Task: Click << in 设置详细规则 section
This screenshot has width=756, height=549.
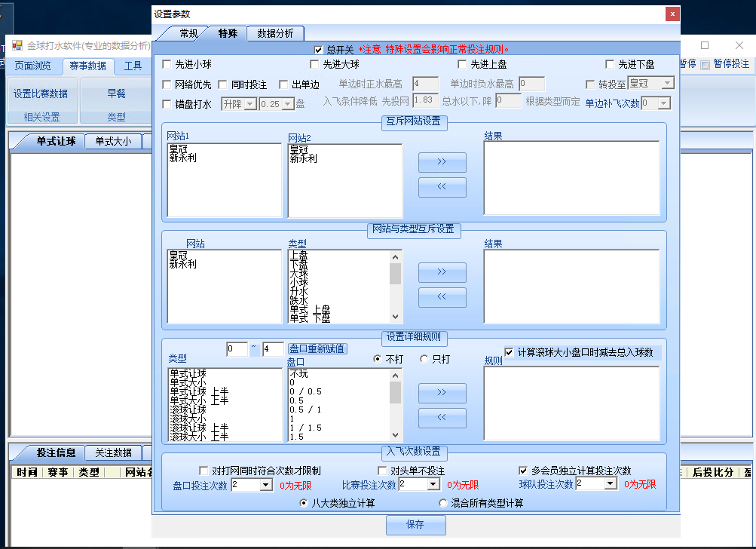Action: pos(442,418)
